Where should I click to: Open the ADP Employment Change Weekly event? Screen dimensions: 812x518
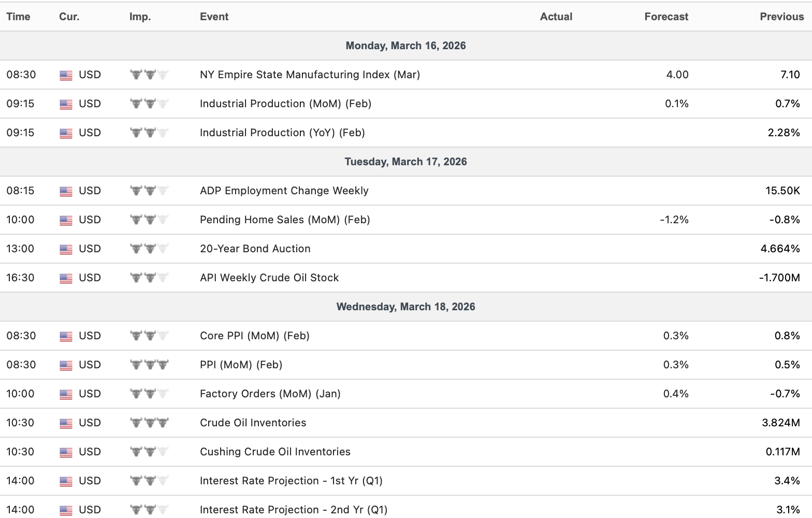pos(284,191)
